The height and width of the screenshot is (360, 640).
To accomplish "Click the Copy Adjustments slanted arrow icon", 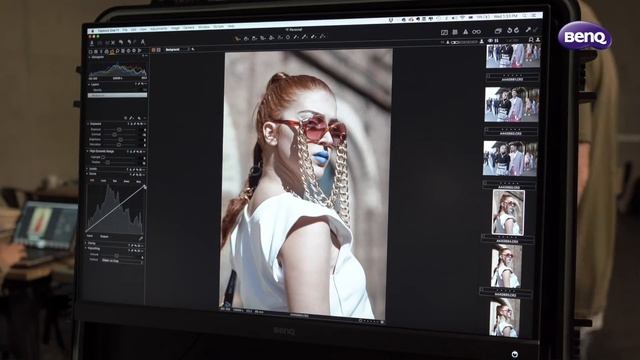I will click(x=528, y=30).
